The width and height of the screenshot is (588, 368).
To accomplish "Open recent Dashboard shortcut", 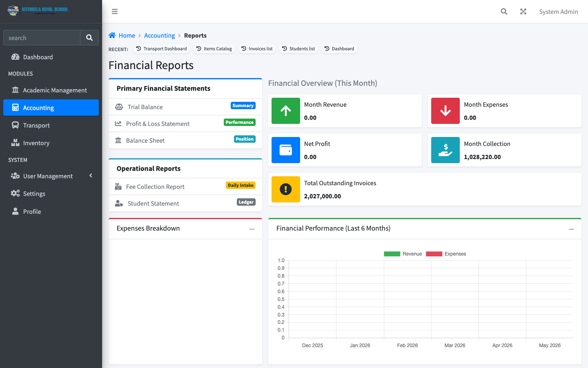I will click(x=339, y=49).
